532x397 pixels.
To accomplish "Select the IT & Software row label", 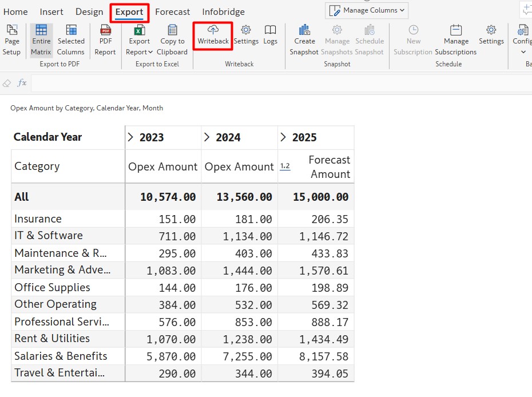I will coord(49,236).
